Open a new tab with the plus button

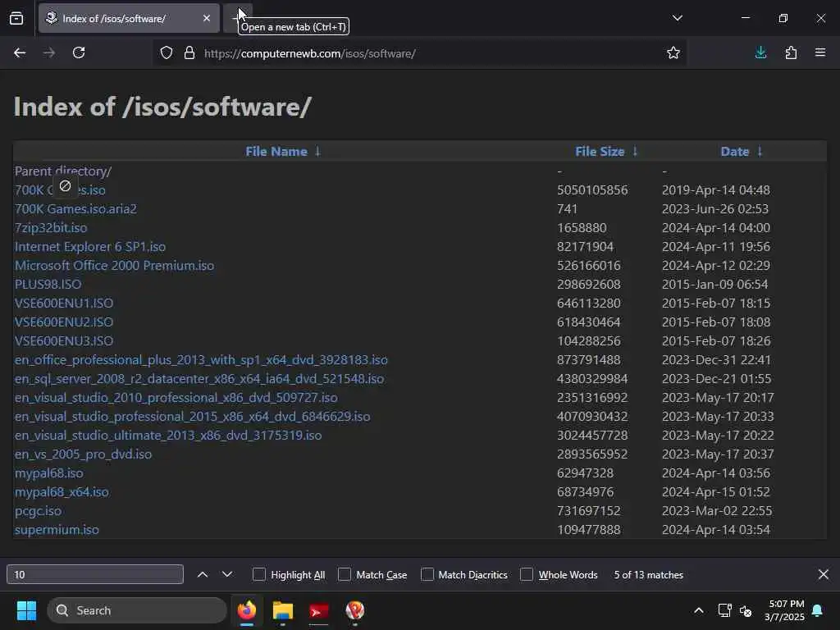236,18
